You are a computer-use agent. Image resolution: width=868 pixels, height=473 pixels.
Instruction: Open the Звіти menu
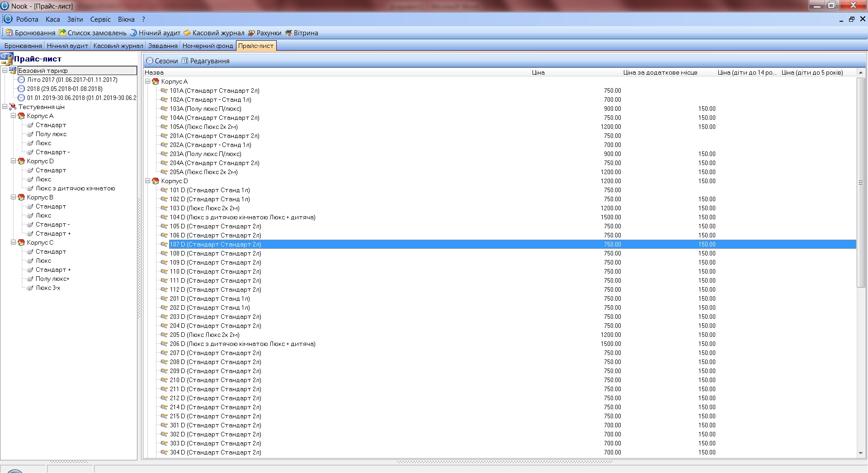tap(75, 19)
